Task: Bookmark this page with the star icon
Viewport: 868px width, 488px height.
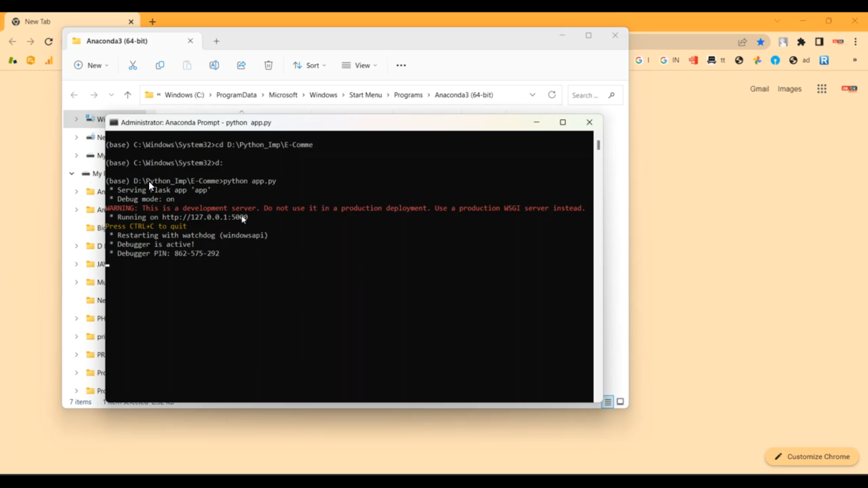Action: tap(761, 42)
